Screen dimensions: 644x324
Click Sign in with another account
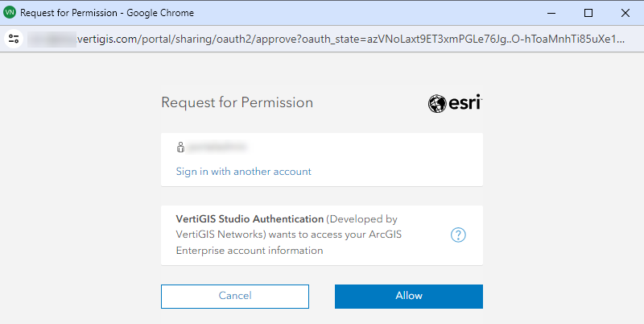click(x=243, y=172)
